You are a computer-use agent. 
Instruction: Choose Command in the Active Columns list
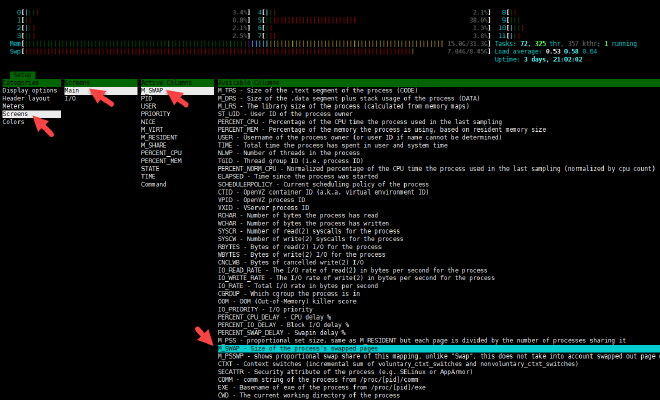(154, 185)
